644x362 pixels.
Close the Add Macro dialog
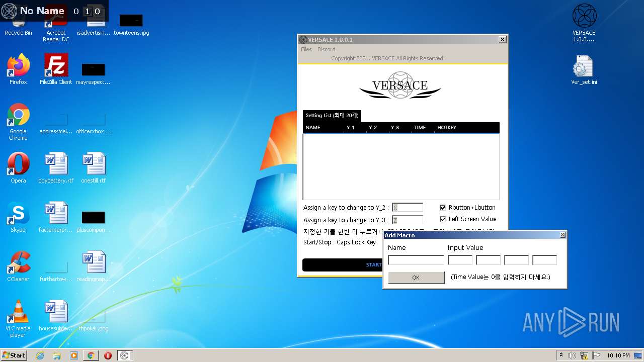(563, 235)
